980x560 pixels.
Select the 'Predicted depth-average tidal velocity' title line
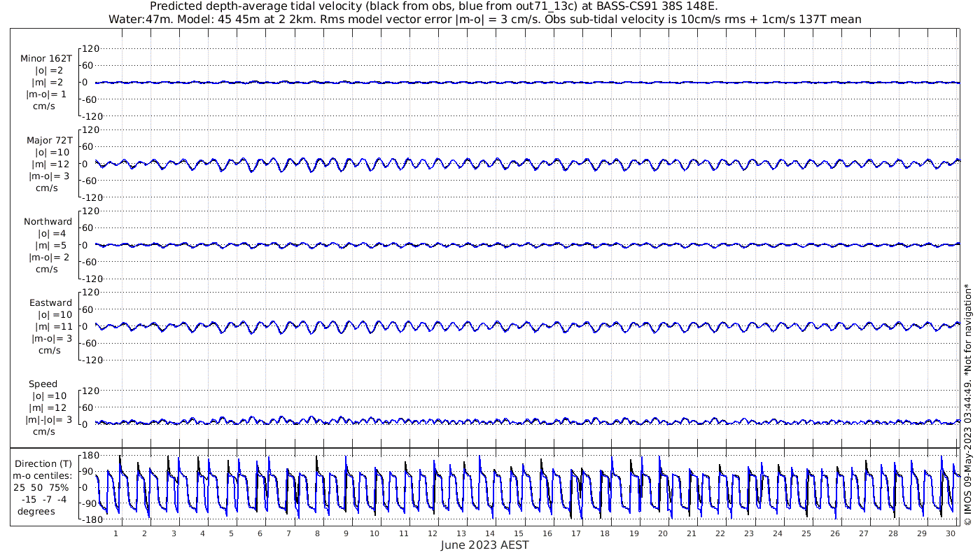pyautogui.click(x=434, y=6)
